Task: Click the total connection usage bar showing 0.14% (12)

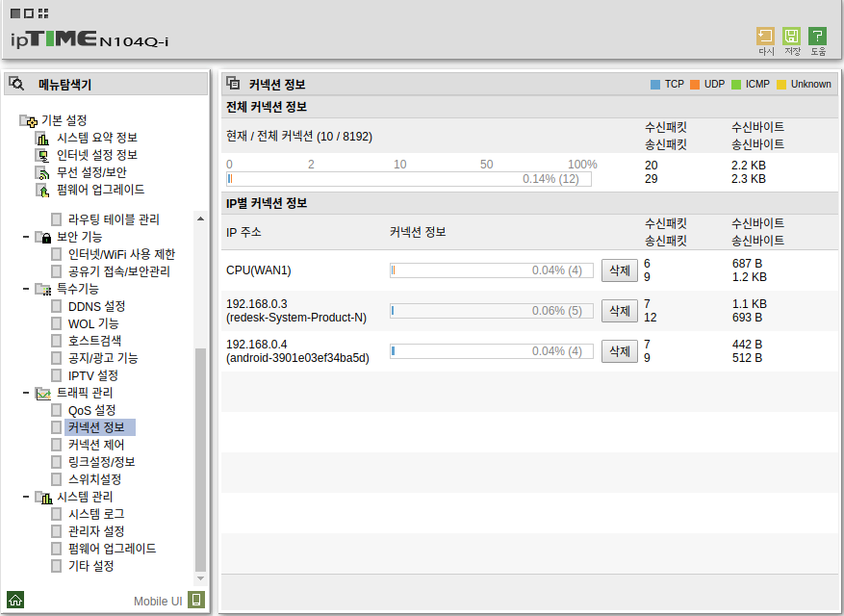Action: tap(409, 179)
